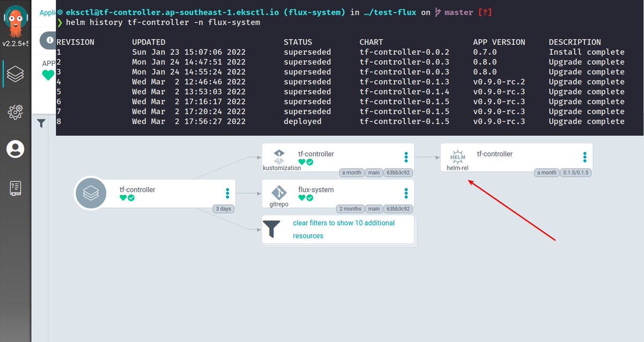Image resolution: width=644 pixels, height=342 pixels.
Task: Click 'Sun Jan 23 15:07:06 2022' timestamp
Action: [x=189, y=52]
